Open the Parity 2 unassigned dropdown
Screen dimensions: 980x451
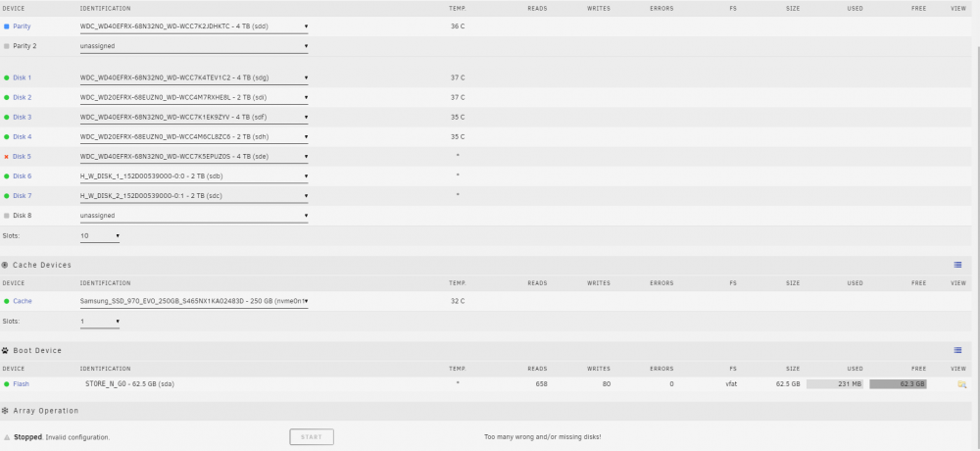click(194, 46)
